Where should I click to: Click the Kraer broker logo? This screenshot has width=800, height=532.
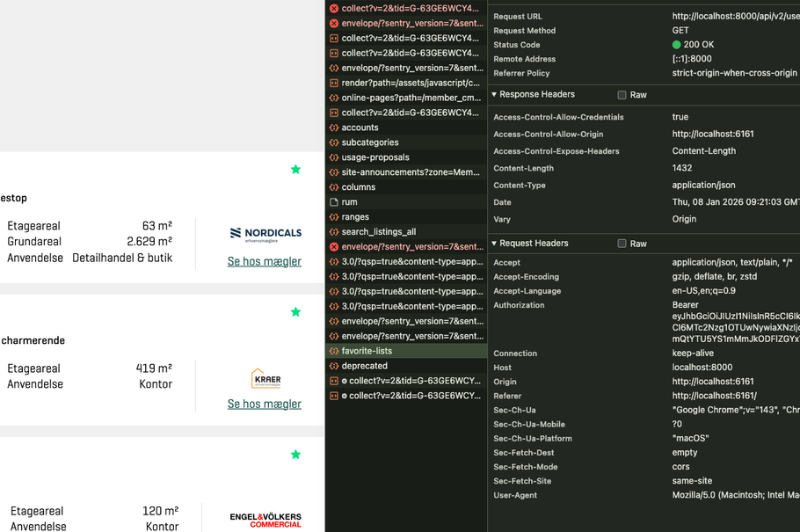coord(265,378)
